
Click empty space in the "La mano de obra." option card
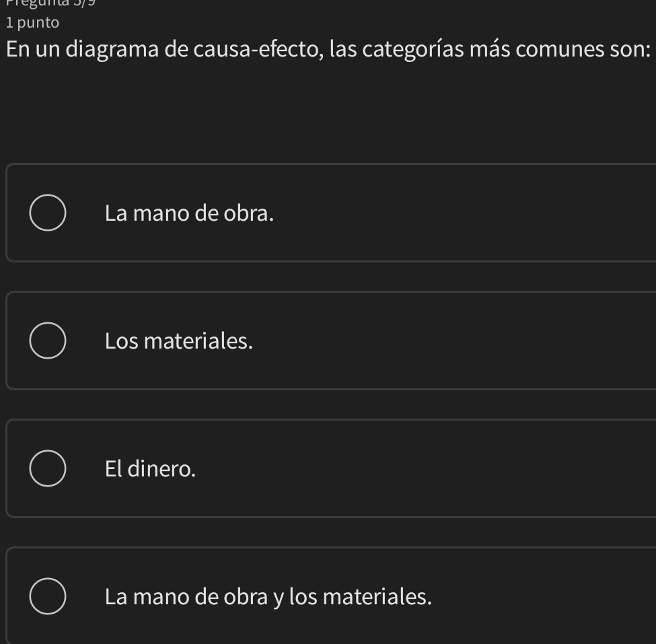(471, 213)
